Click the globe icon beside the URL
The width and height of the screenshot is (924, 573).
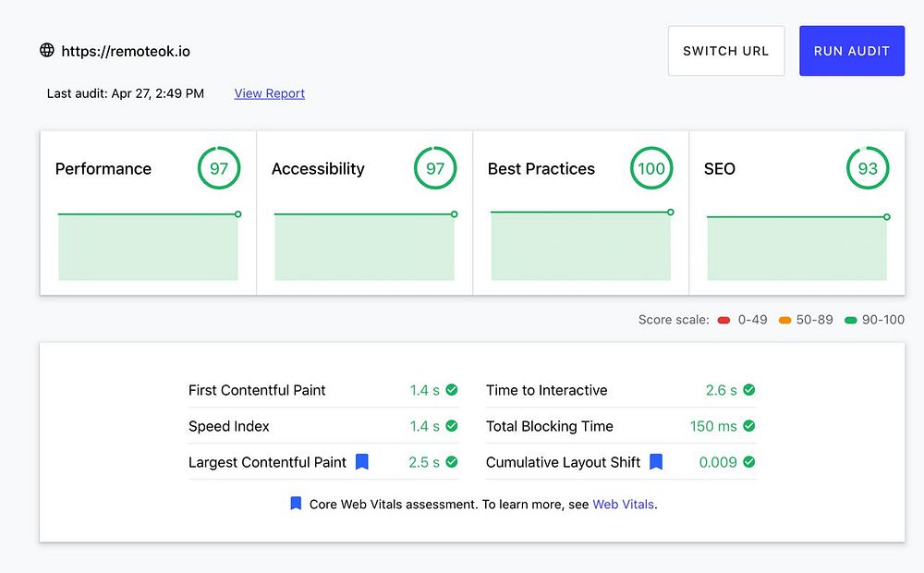point(47,50)
